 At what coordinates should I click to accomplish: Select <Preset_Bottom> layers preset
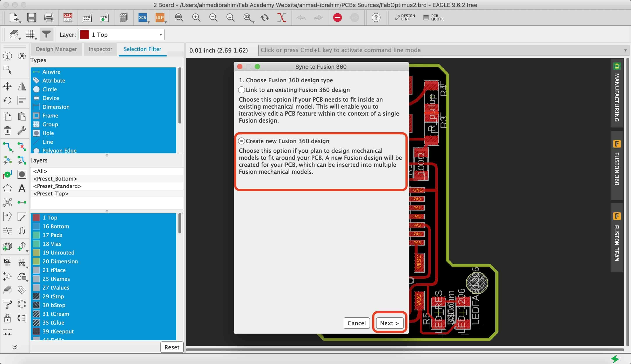(107, 179)
